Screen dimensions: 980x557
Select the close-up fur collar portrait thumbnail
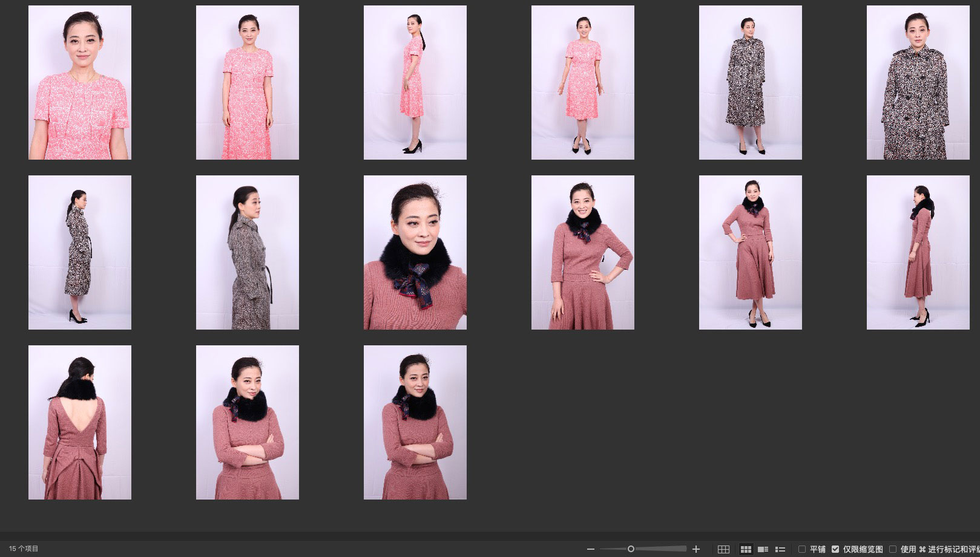415,253
